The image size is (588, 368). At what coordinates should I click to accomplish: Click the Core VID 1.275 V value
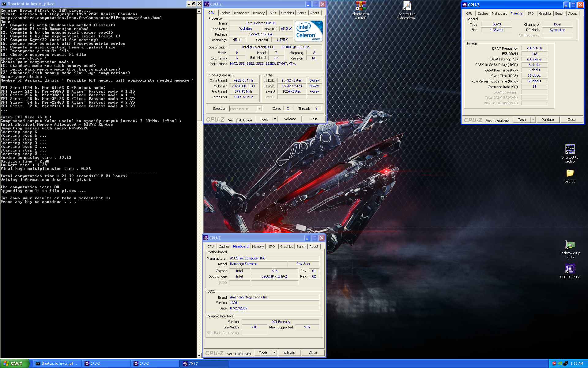[282, 40]
